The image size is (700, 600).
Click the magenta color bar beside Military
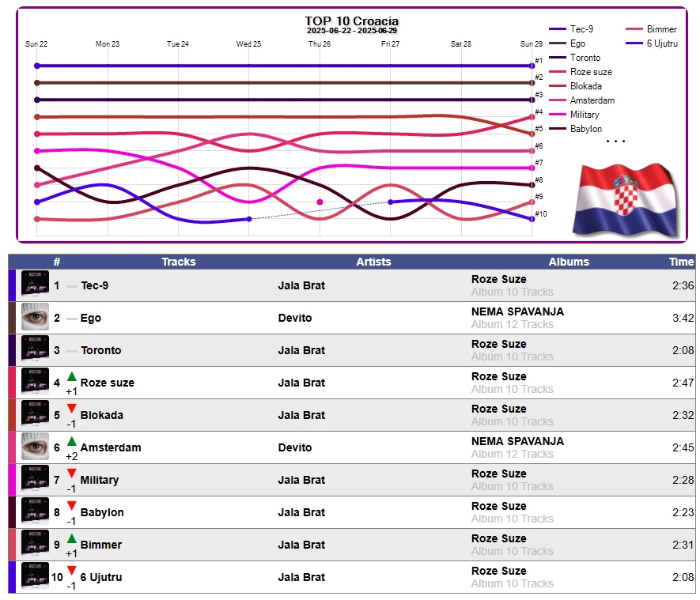(12, 480)
